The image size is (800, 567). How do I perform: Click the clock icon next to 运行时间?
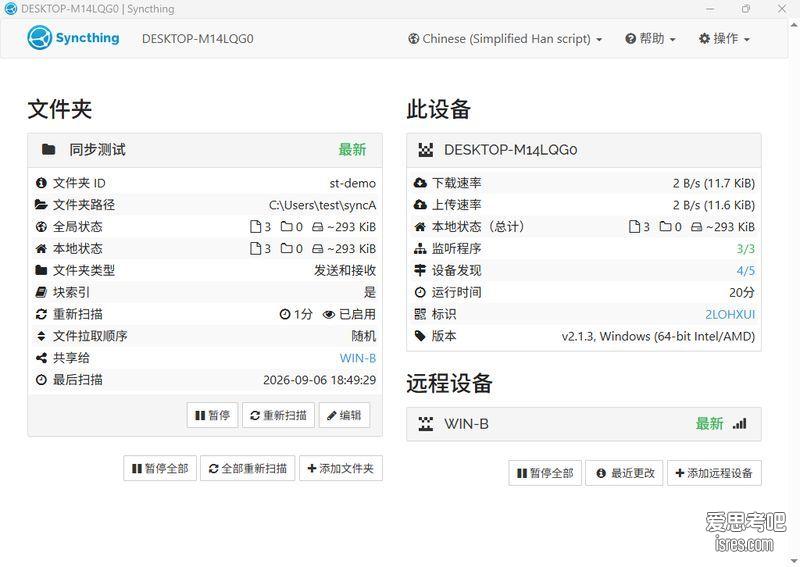(420, 292)
